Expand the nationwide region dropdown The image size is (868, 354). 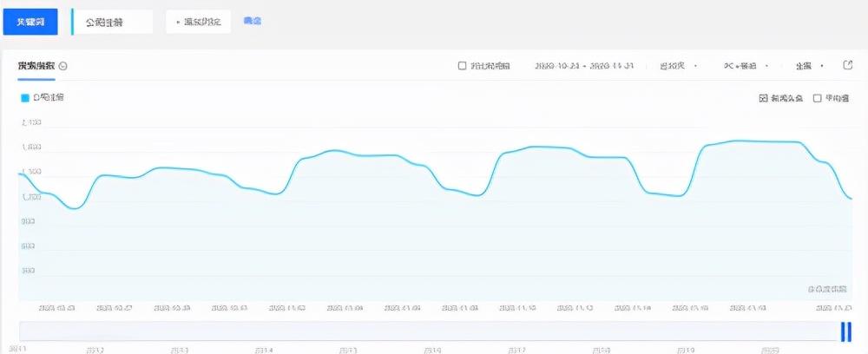click(x=808, y=66)
